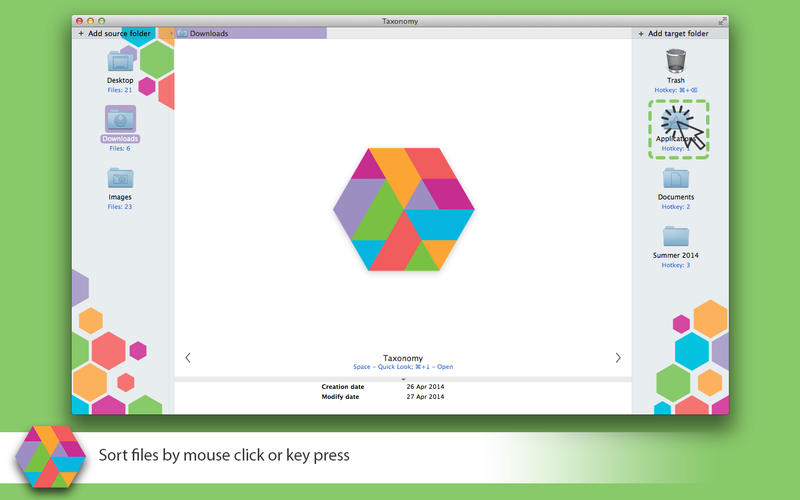Click the Trash target icon
Viewport: 800px width, 500px height.
coord(676,61)
